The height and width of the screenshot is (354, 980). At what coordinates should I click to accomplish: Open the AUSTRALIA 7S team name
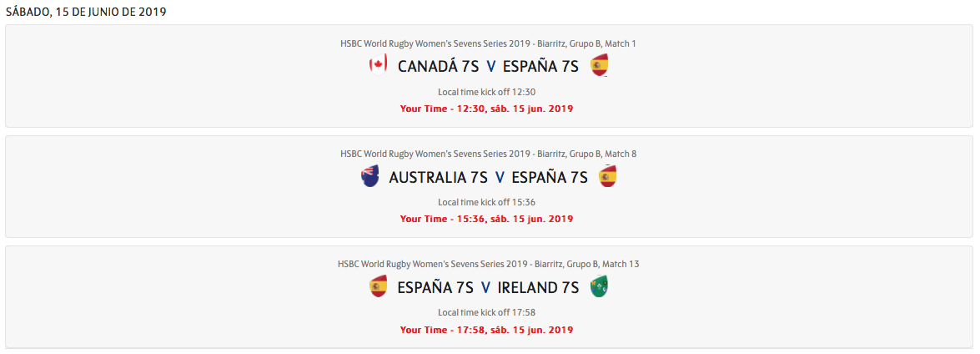coord(438,177)
